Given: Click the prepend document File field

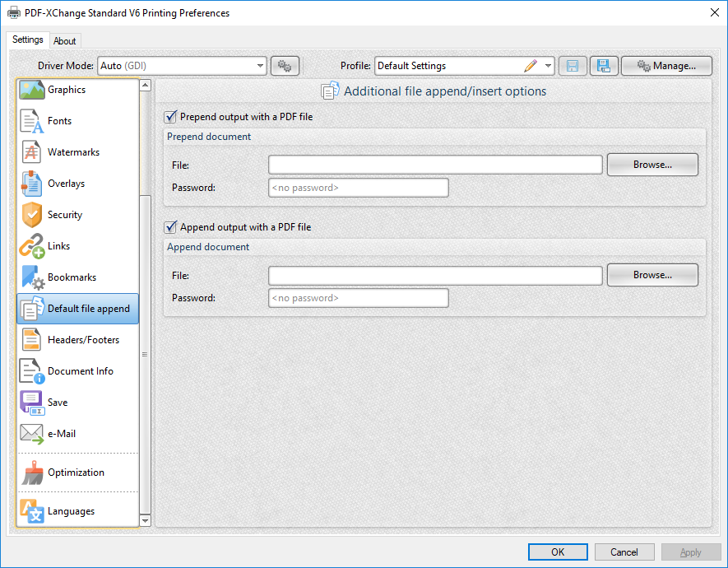Looking at the screenshot, I should [435, 165].
